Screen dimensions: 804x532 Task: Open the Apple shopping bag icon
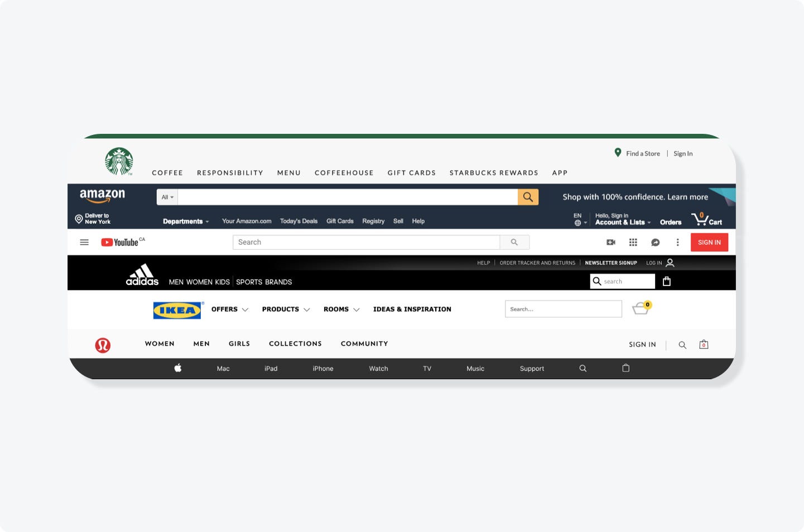[626, 368]
